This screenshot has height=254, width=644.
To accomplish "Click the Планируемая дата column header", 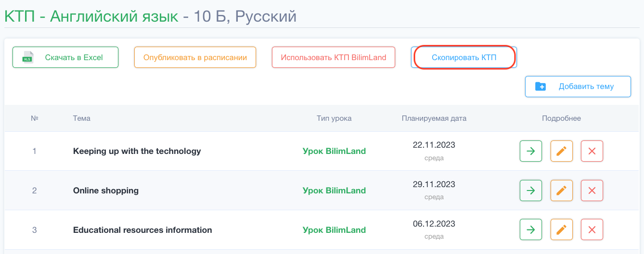I will (434, 118).
